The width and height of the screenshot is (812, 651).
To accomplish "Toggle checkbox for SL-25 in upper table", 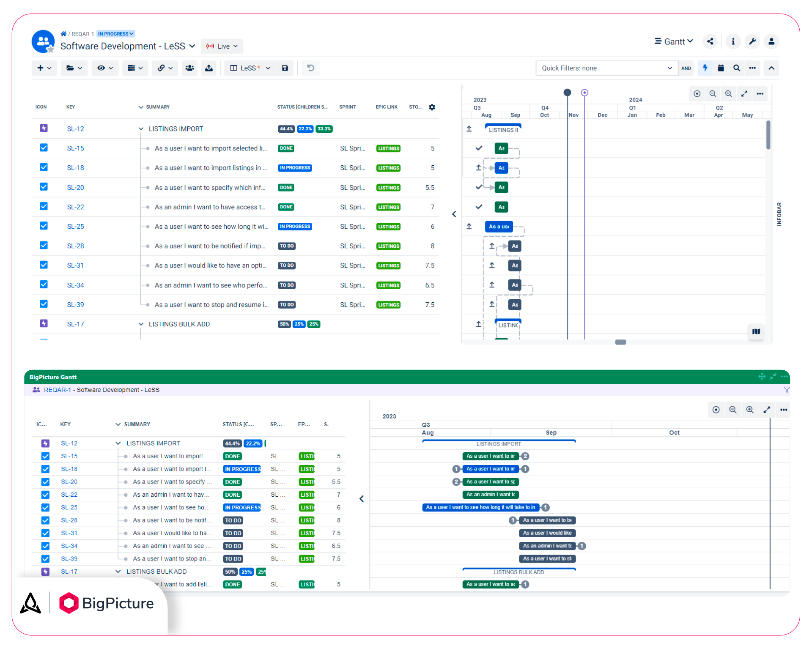I will (x=44, y=226).
